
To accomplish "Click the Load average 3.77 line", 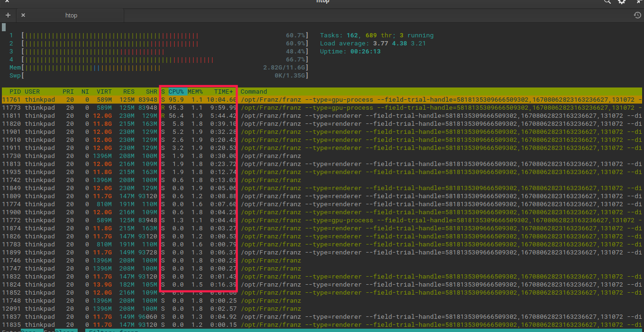I will (x=373, y=44).
